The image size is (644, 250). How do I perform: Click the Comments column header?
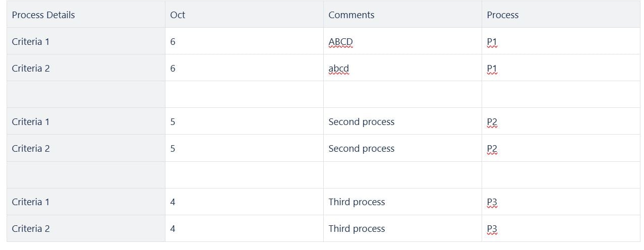click(x=402, y=15)
